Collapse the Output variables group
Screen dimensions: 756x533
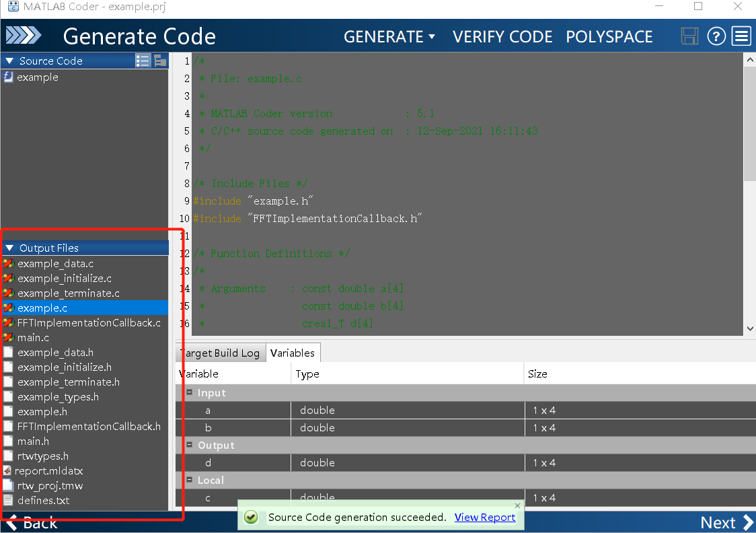(190, 445)
